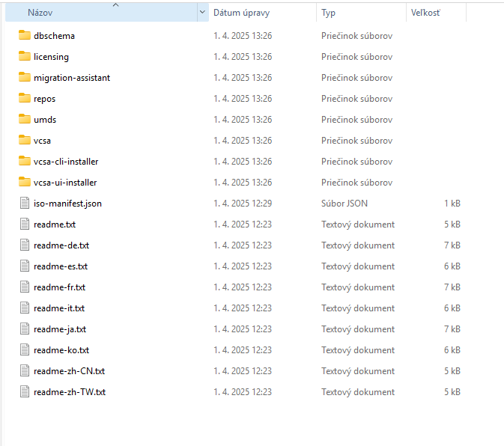The image size is (504, 446).
Task: Sort by the Veľkosť column header
Action: (x=436, y=12)
